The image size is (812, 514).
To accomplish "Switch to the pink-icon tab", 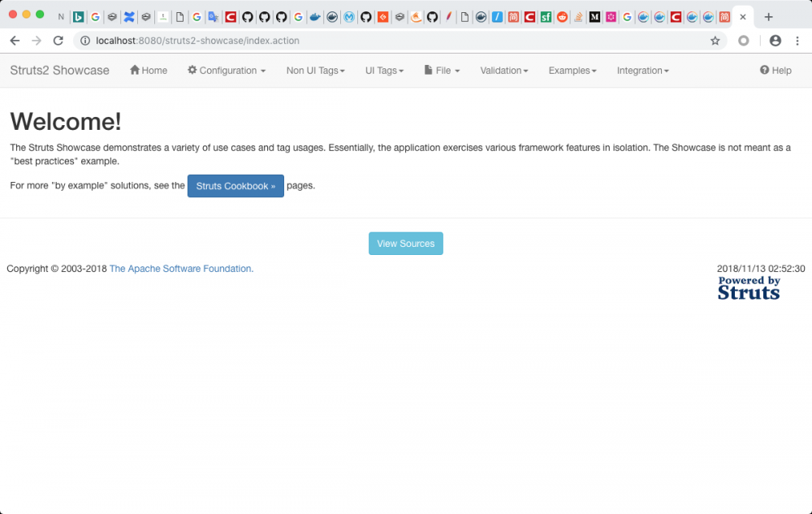I will 611,17.
